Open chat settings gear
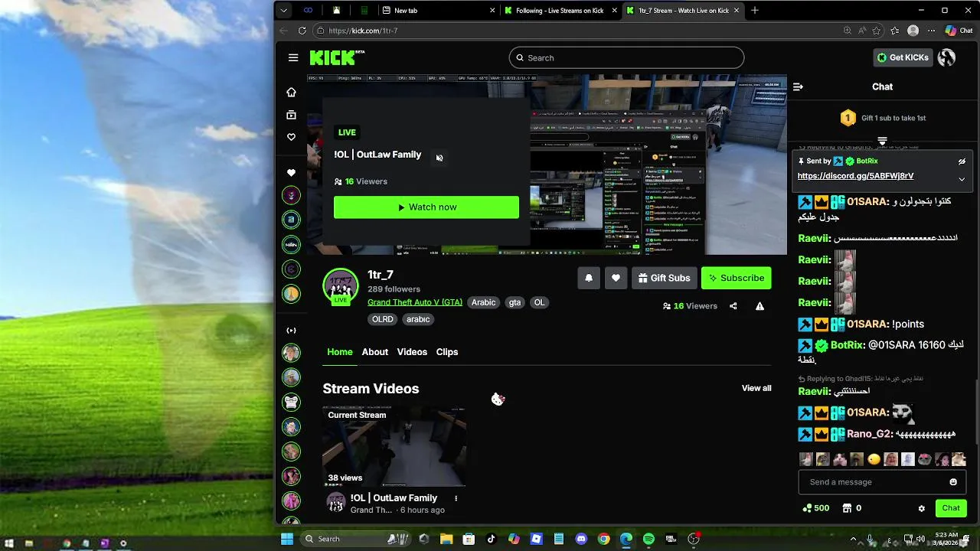Image resolution: width=980 pixels, height=551 pixels. click(922, 508)
